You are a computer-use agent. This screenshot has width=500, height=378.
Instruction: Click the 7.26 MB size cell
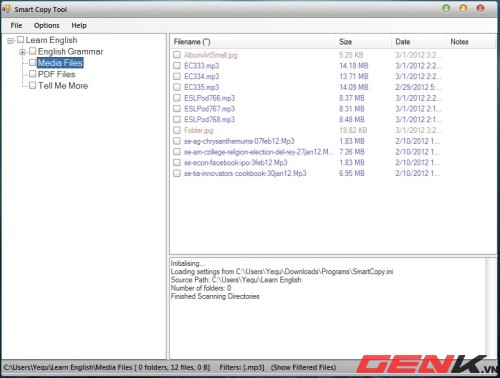coord(352,152)
